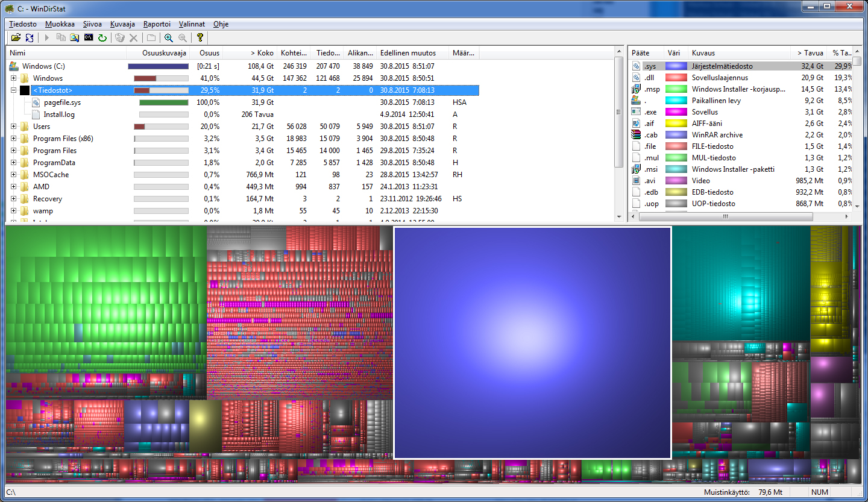Select pagefile.sys in the tree
This screenshot has height=502, width=868.
[x=62, y=102]
